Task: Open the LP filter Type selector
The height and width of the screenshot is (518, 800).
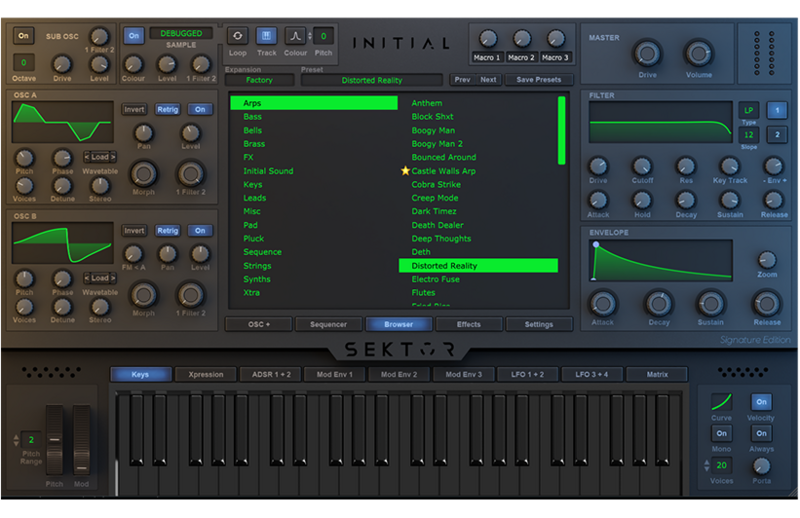Action: pyautogui.click(x=747, y=110)
